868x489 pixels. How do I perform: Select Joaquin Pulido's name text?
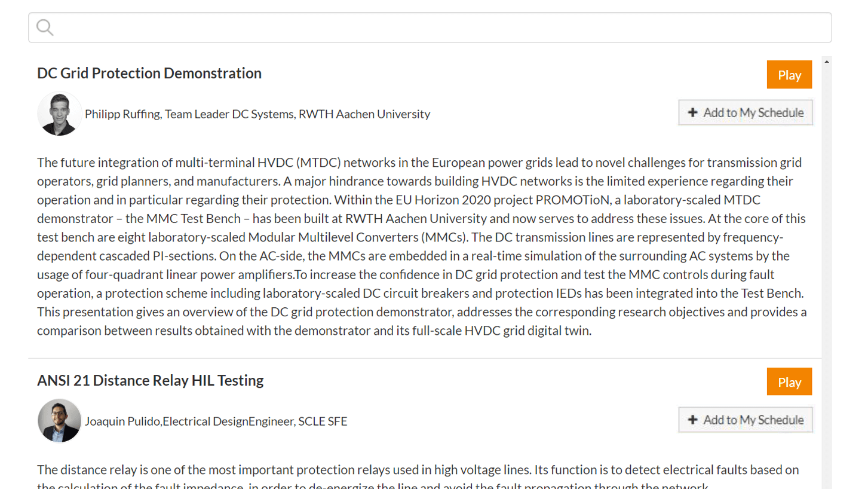tap(122, 421)
